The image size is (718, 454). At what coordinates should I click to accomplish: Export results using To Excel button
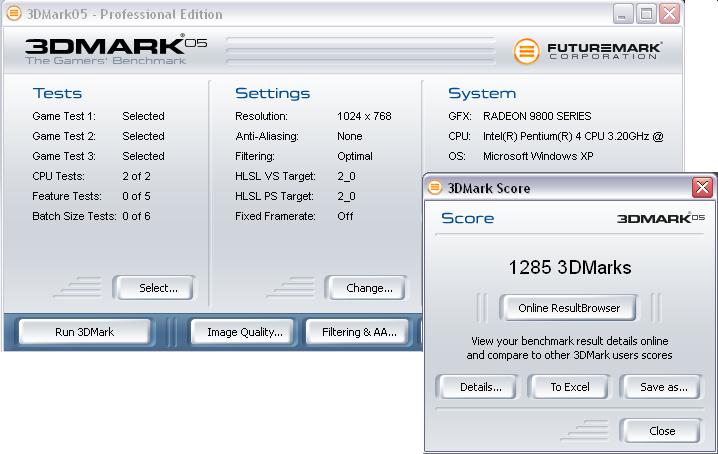pos(570,387)
